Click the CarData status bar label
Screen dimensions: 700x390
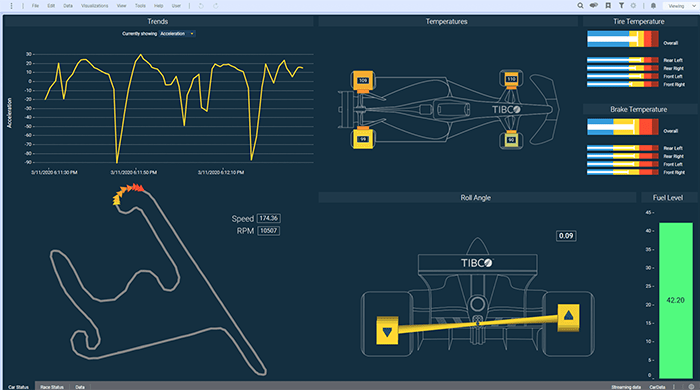[657, 387]
